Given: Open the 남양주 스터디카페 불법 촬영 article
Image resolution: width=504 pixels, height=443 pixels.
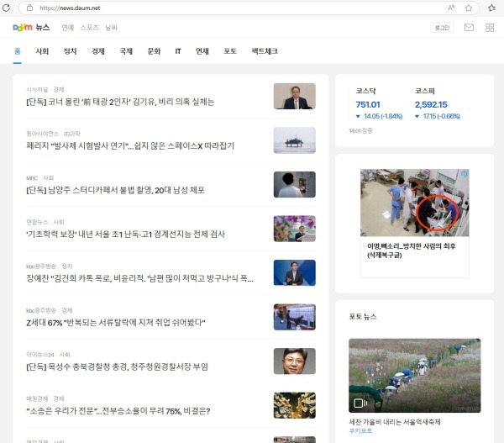Looking at the screenshot, I should coord(115,190).
